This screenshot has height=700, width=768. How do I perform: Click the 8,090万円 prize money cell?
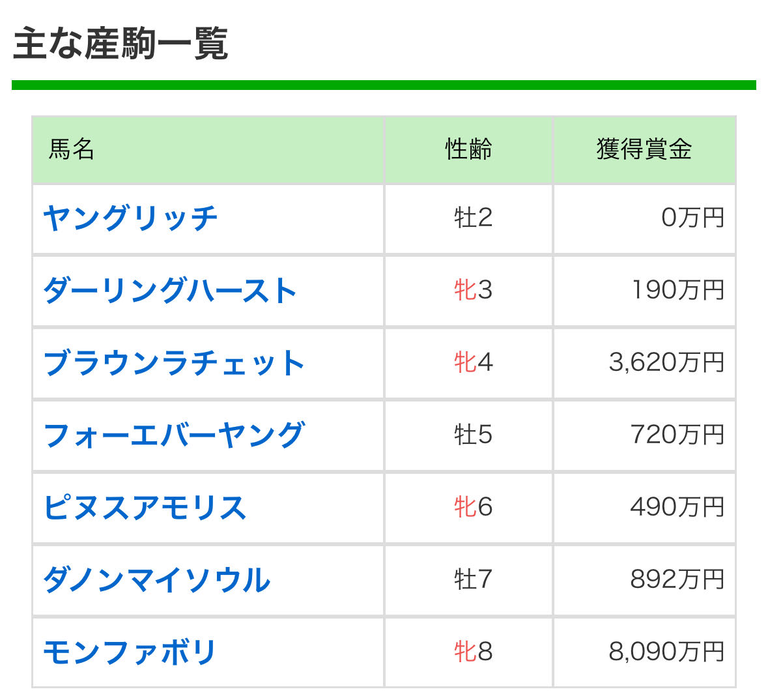pos(666,652)
